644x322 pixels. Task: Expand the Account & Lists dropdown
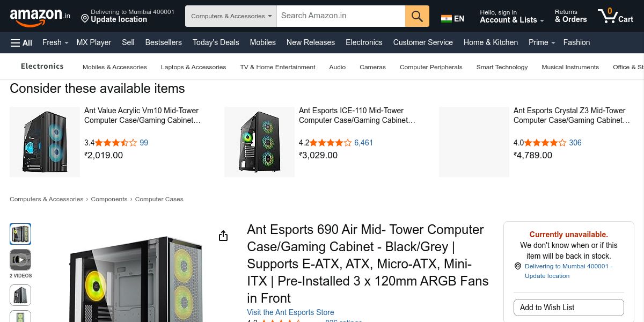(511, 16)
